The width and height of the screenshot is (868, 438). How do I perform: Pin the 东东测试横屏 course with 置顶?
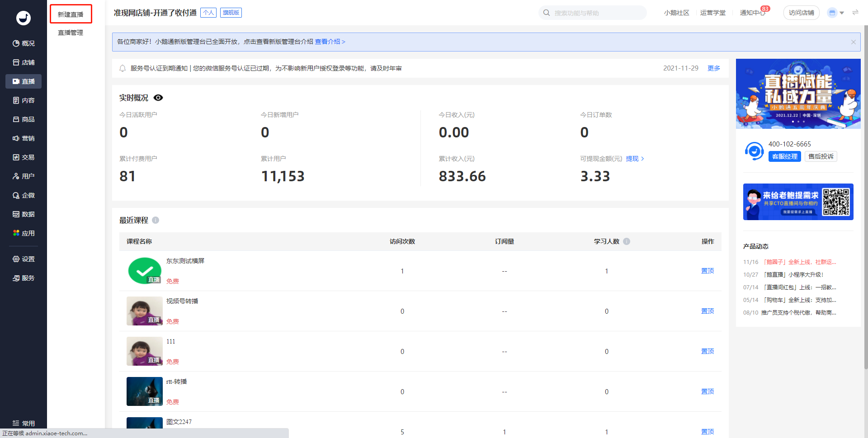[708, 271]
